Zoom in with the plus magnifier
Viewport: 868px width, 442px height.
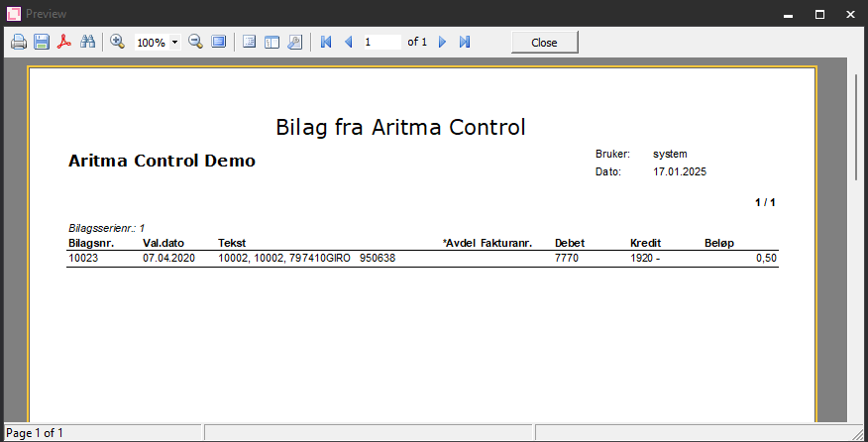point(117,43)
